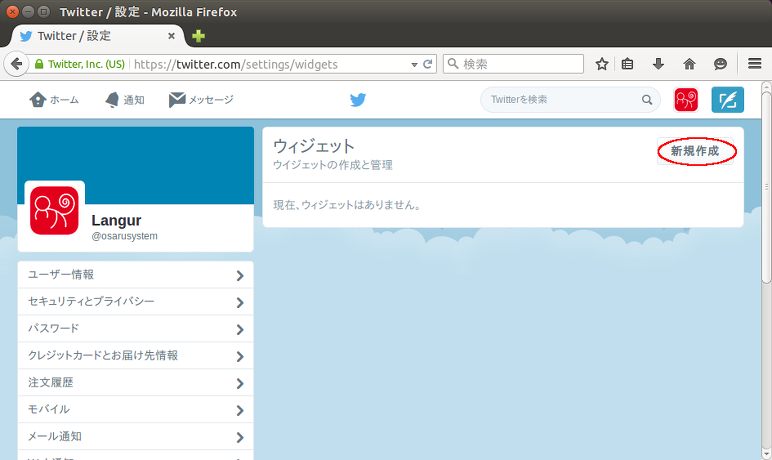Close the Twitter / 設定 tab

pyautogui.click(x=171, y=36)
